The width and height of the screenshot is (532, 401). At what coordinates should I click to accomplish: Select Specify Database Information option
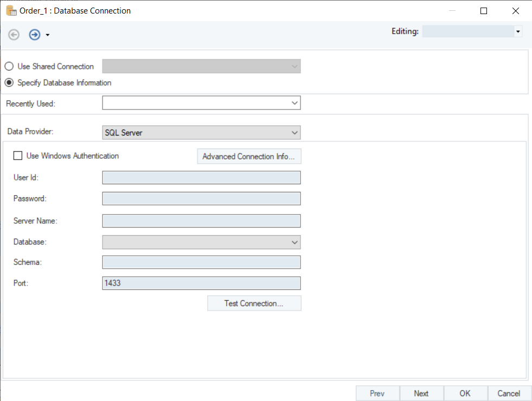point(9,83)
